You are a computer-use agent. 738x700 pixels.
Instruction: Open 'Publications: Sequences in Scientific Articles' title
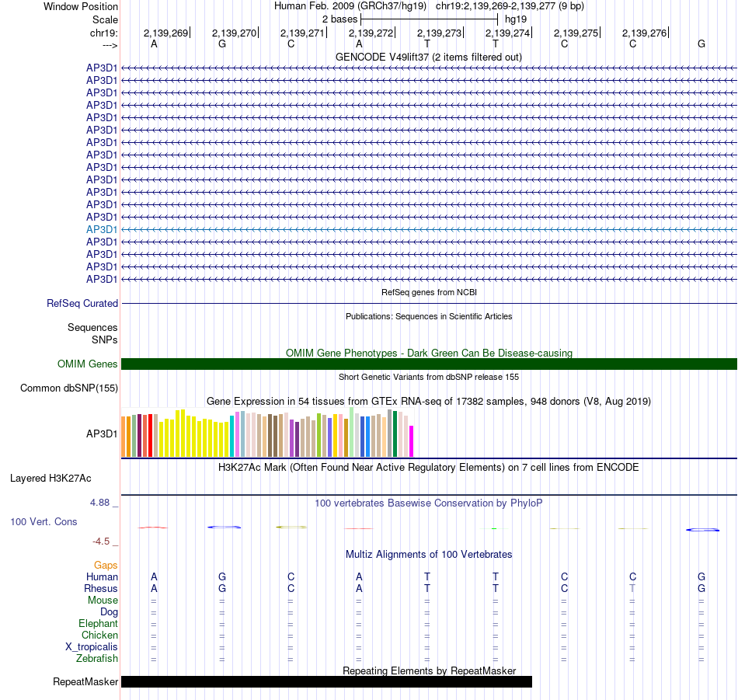[x=429, y=316]
